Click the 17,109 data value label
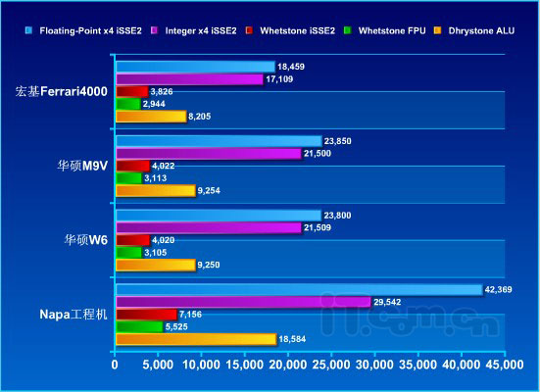Viewport: 540px width, 392px height. 279,79
